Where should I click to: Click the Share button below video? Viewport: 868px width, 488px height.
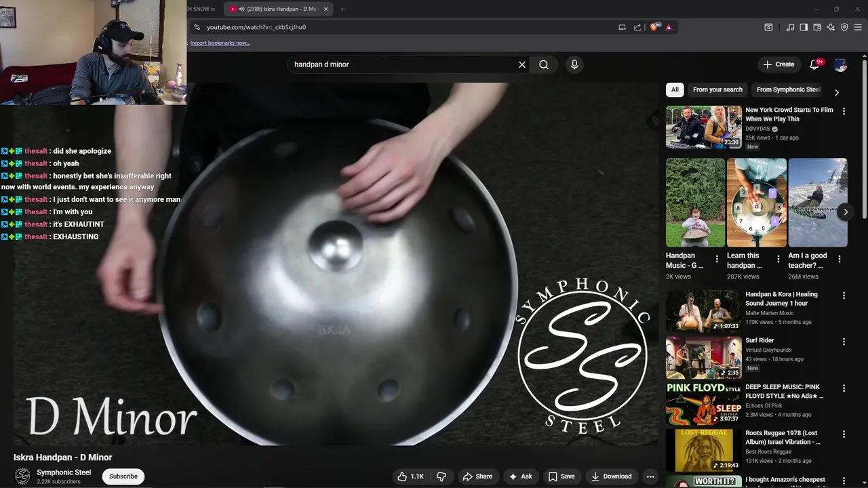pos(477,476)
